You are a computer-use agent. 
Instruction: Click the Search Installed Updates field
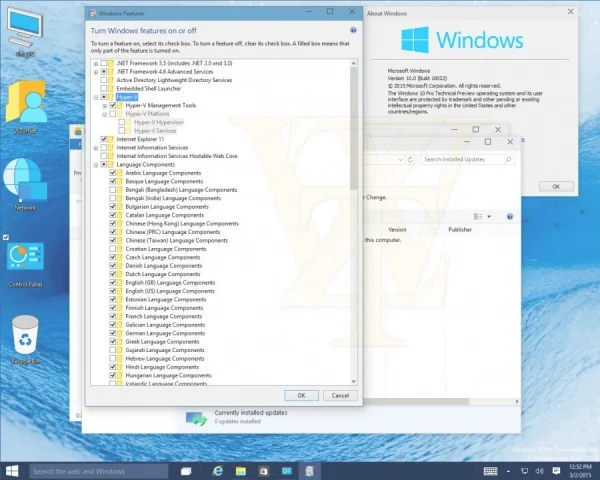click(x=467, y=159)
